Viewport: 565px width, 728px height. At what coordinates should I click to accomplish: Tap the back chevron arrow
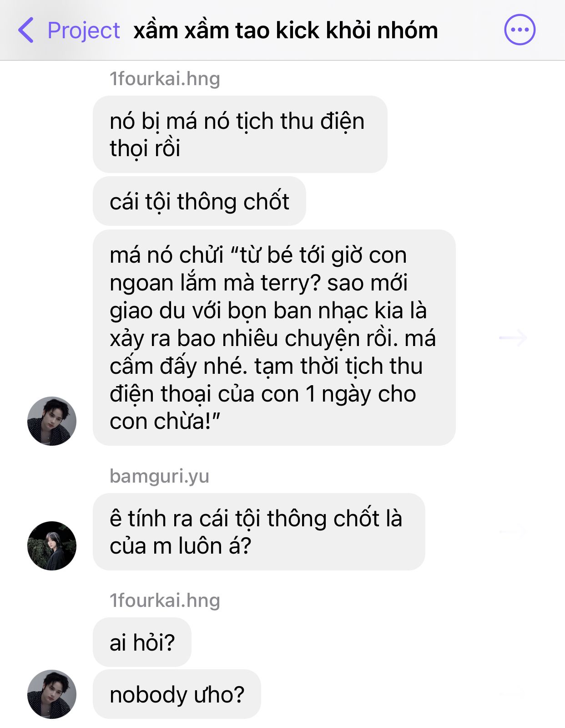coord(25,30)
